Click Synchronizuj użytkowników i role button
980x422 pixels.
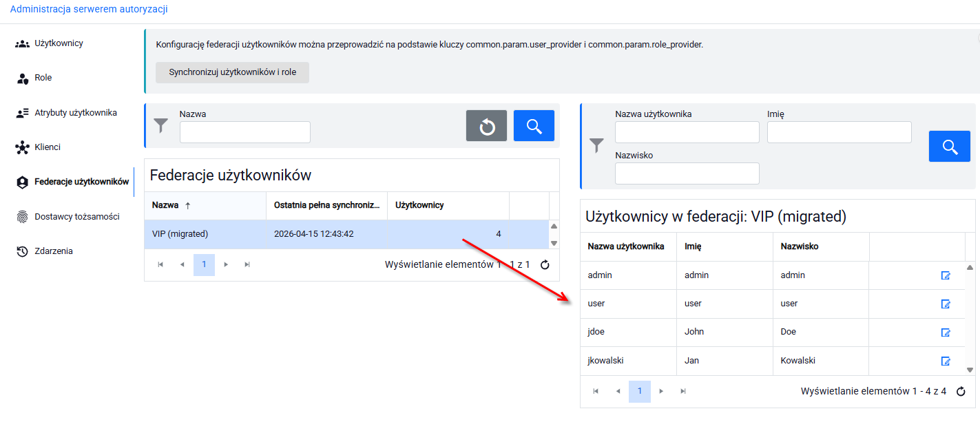click(x=232, y=72)
